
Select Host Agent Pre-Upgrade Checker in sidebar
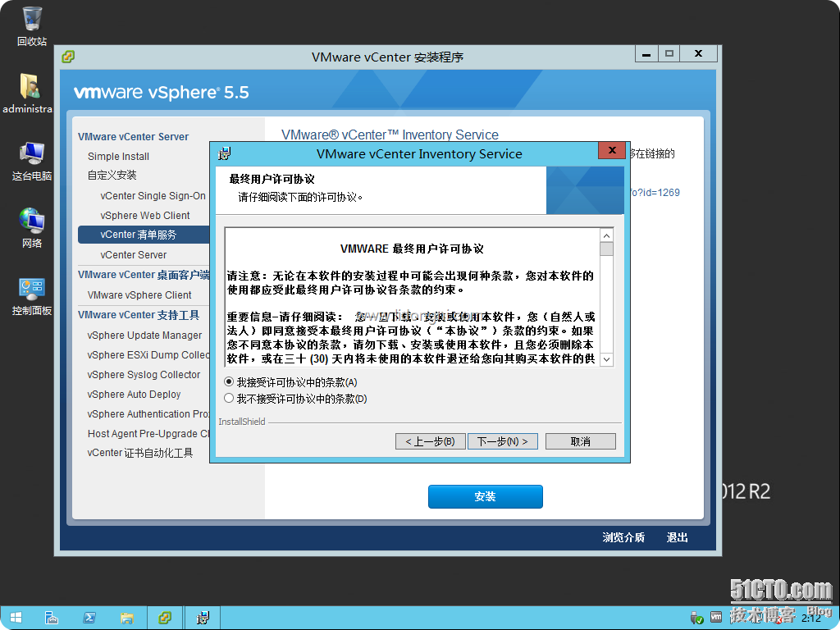148,434
